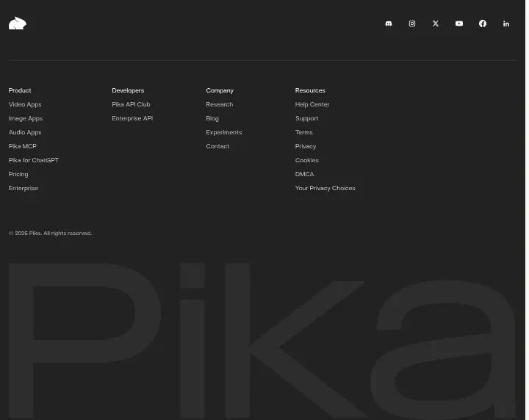Open the Enterprise API link
Screen dimensions: 529x420
132,118
